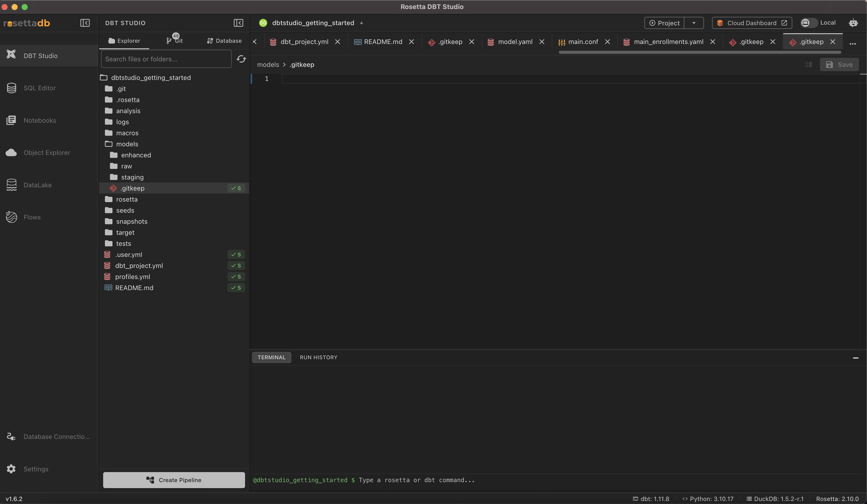The height and width of the screenshot is (504, 867).
Task: Open the SQL Editor section
Action: tap(49, 88)
